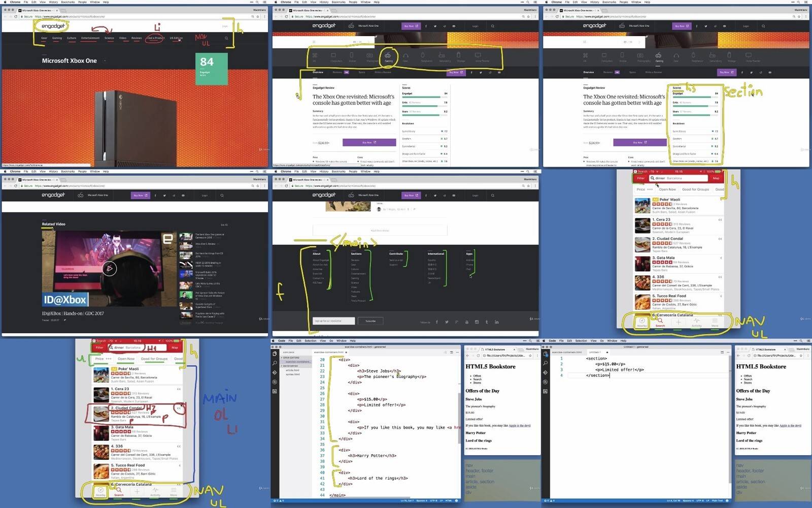Open the first thumbnail in the related video list
Screen dimensions: 812x508
coord(186,237)
